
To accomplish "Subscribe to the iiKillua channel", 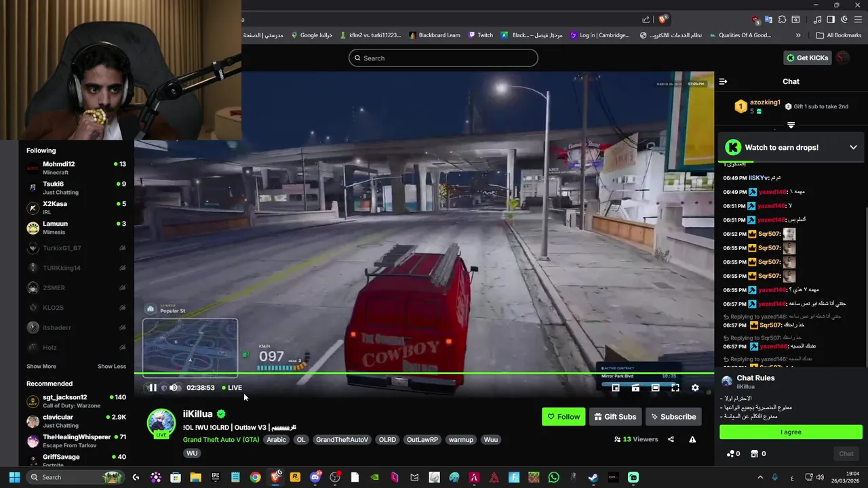I will (673, 417).
